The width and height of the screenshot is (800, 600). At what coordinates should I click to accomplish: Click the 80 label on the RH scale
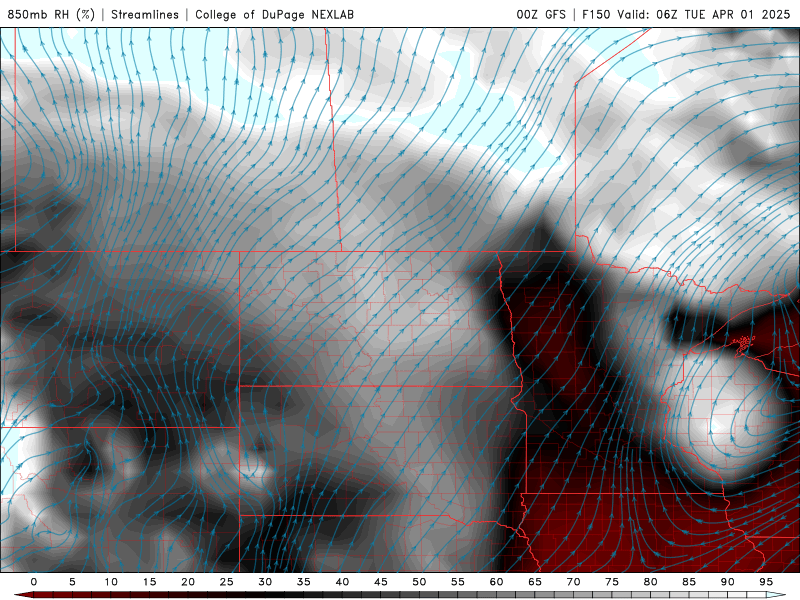click(651, 582)
